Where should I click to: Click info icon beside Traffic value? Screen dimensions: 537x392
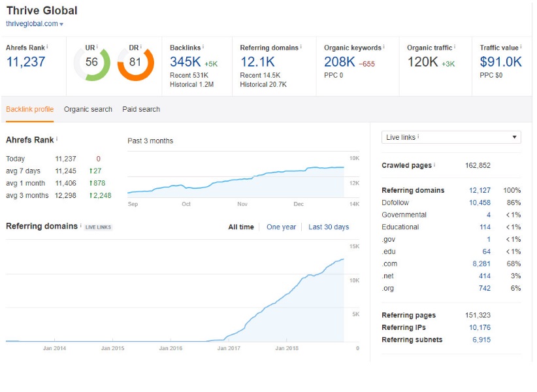pyautogui.click(x=521, y=47)
